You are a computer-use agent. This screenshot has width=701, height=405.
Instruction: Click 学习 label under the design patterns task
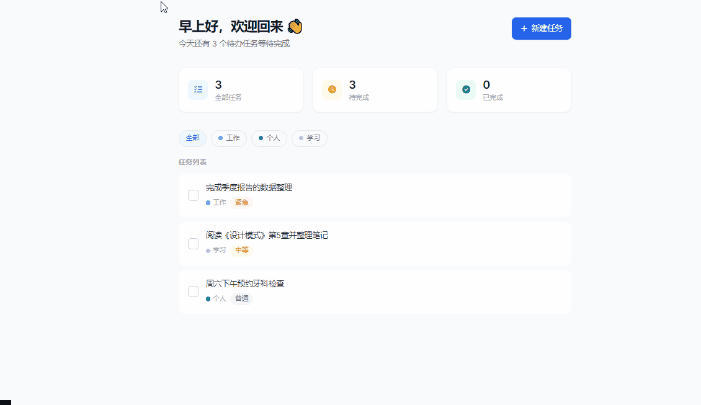tap(219, 250)
